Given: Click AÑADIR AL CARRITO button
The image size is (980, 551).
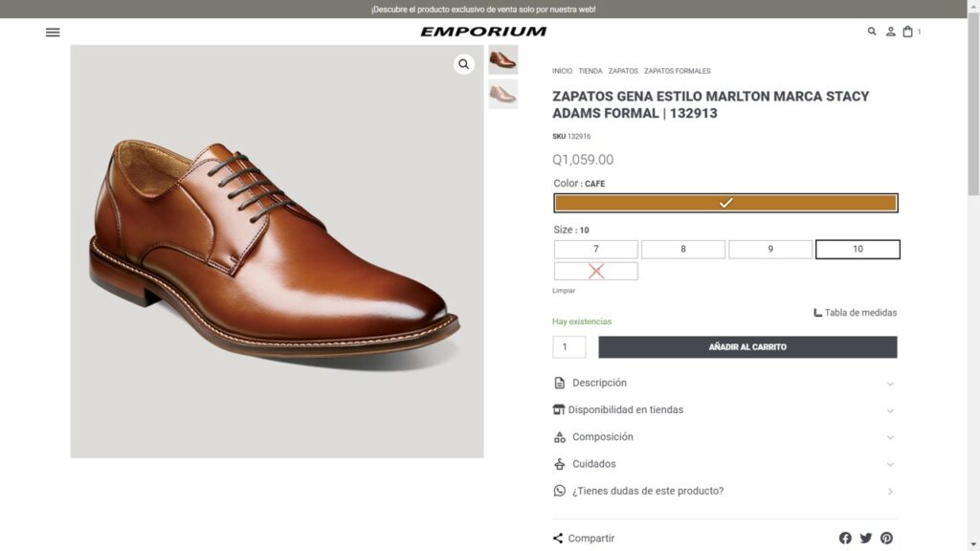Looking at the screenshot, I should pyautogui.click(x=747, y=347).
